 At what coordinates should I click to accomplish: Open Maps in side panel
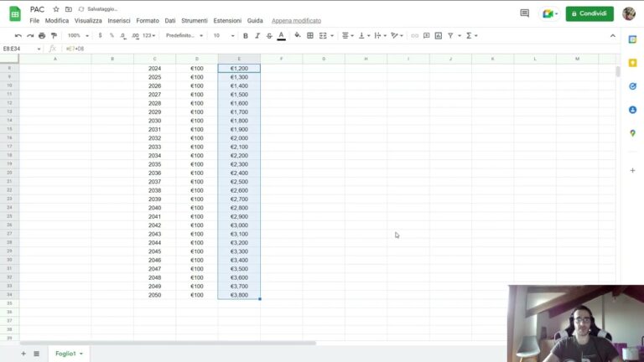tap(632, 133)
